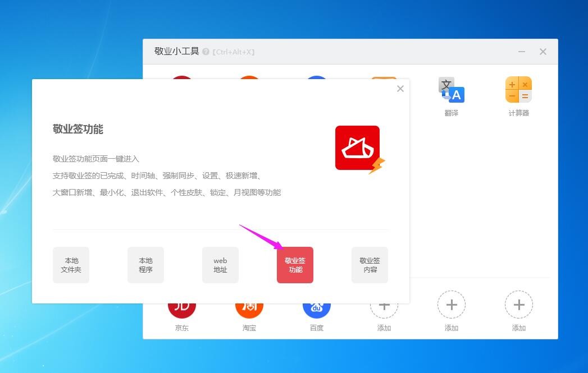This screenshot has width=588, height=373.
Task: Launch the 计算器 calculator tool
Action: coord(518,90)
